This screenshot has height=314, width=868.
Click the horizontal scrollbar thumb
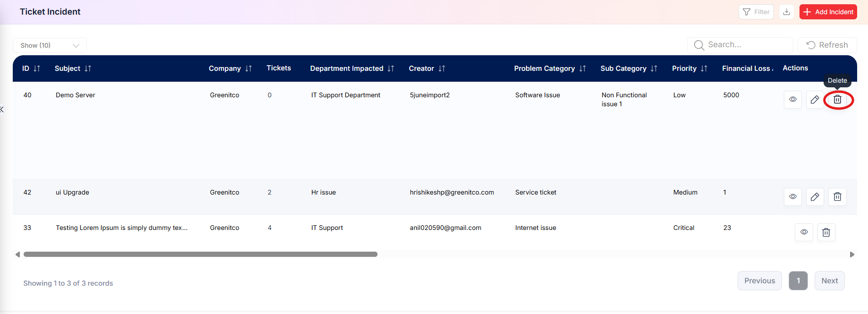200,255
